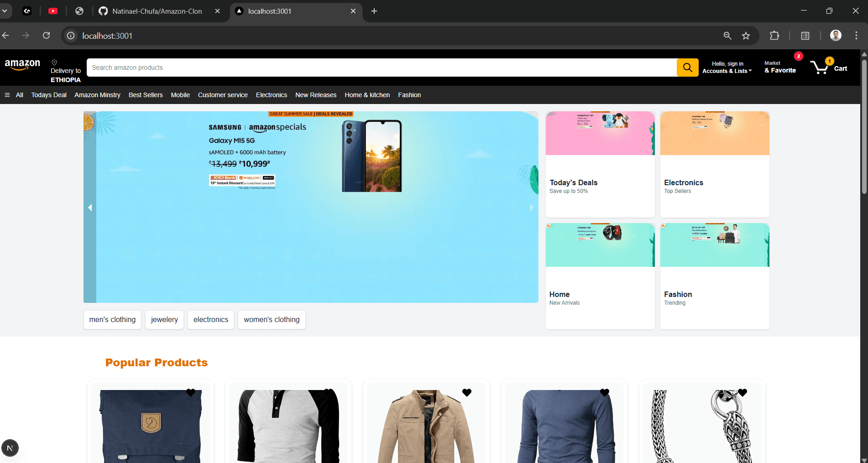Click the delivery location pin icon
The height and width of the screenshot is (463, 868).
coord(54,62)
